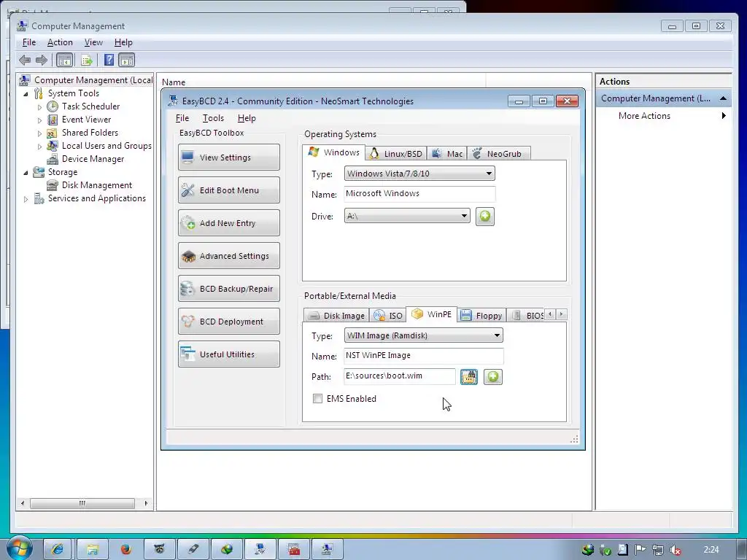Switch to the Mac tab
The width and height of the screenshot is (747, 560).
[x=447, y=153]
